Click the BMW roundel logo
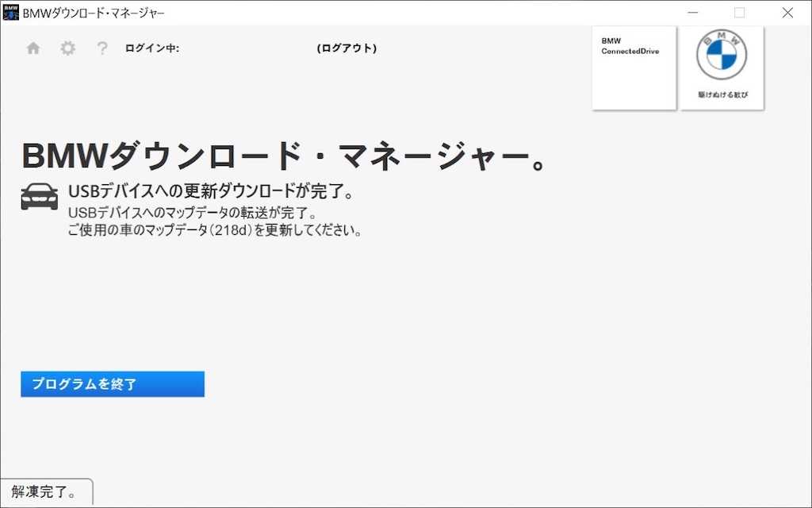 pyautogui.click(x=721, y=56)
